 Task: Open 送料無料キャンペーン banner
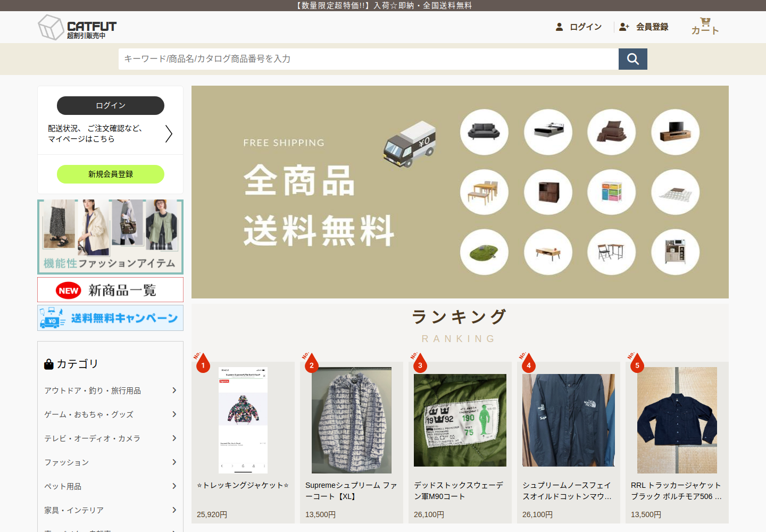click(x=111, y=318)
